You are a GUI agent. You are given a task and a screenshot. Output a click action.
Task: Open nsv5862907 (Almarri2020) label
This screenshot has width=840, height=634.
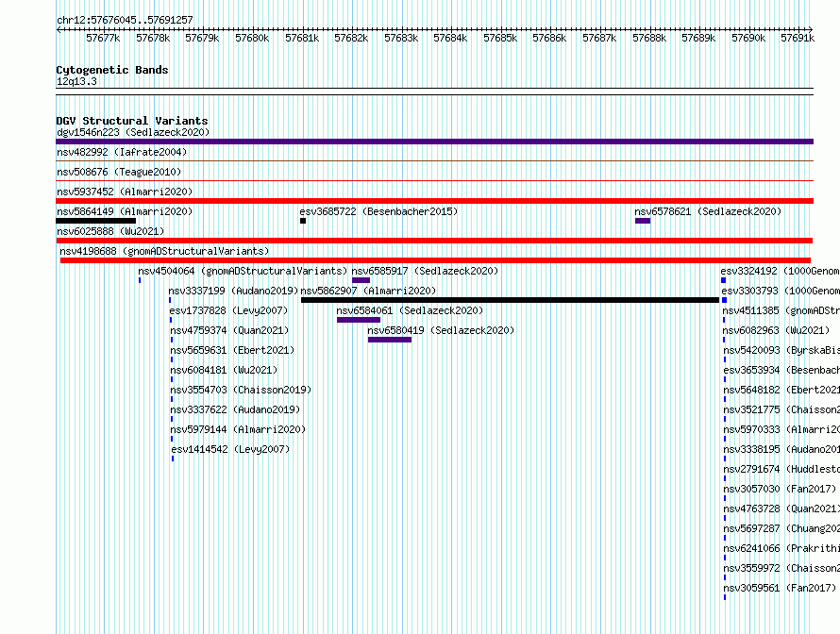pyautogui.click(x=369, y=291)
